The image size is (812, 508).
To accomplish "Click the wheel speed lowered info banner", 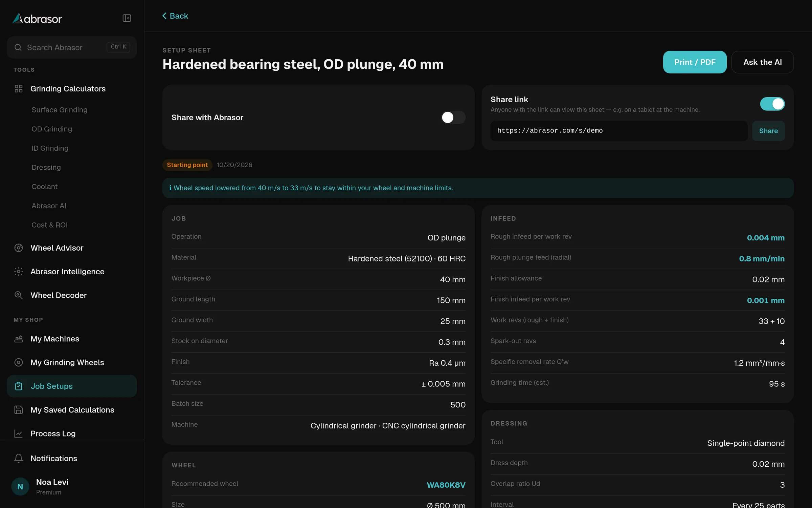I will [x=478, y=188].
